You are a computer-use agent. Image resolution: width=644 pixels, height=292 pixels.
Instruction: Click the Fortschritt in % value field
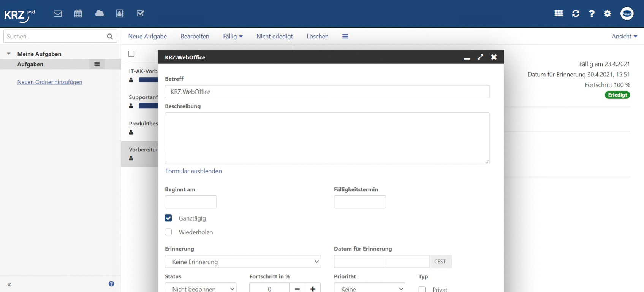coord(269,288)
